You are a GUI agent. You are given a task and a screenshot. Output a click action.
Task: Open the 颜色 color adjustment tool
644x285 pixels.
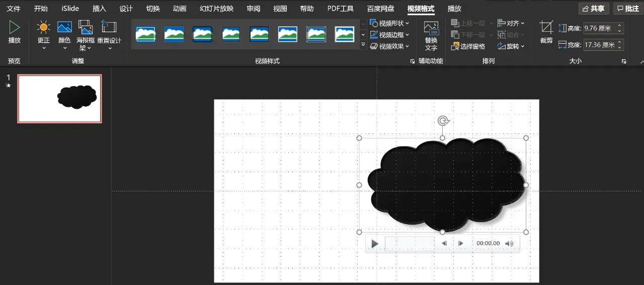click(64, 28)
